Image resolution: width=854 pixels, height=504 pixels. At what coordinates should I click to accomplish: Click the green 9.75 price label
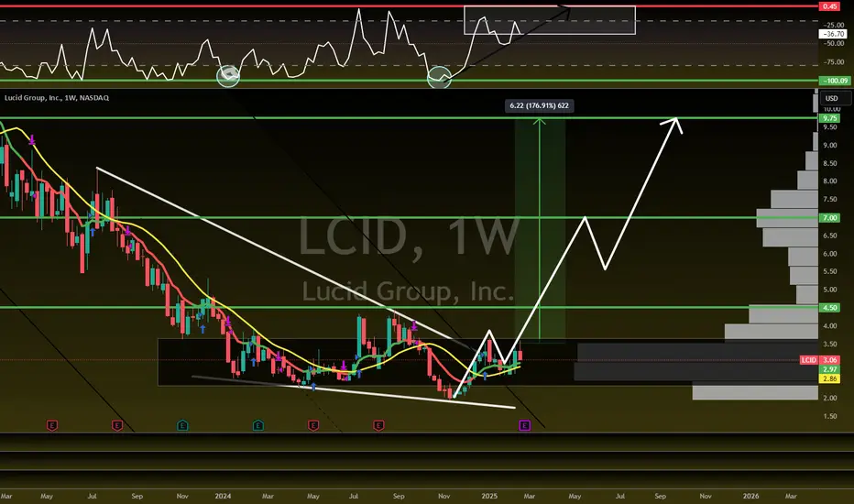click(x=830, y=118)
